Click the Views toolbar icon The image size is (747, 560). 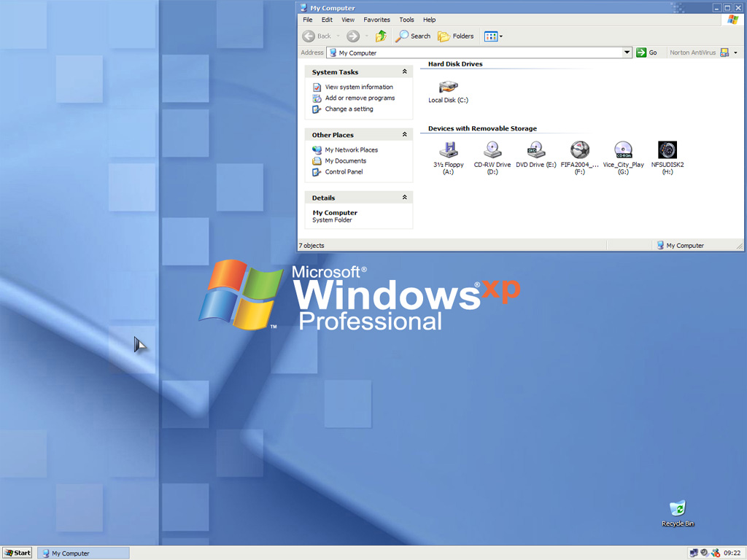(x=491, y=36)
